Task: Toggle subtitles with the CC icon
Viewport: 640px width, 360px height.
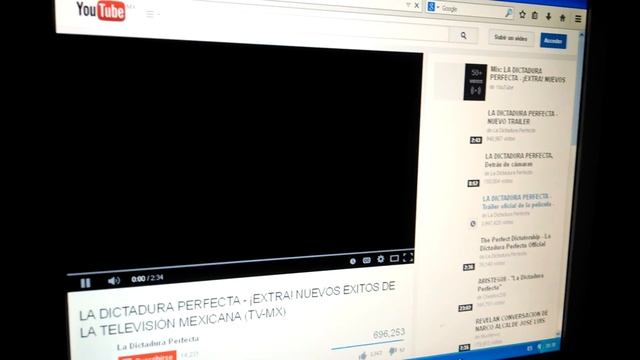Action: tap(367, 260)
